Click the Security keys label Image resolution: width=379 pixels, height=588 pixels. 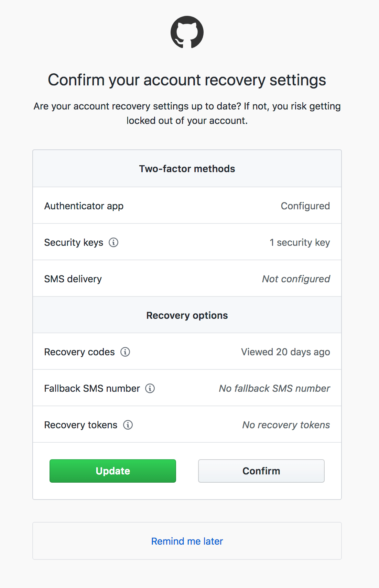click(x=74, y=242)
